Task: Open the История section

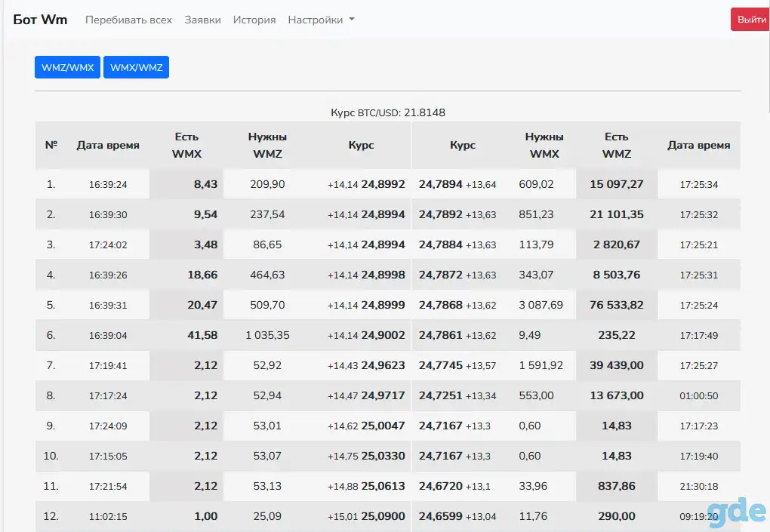Action: [254, 20]
